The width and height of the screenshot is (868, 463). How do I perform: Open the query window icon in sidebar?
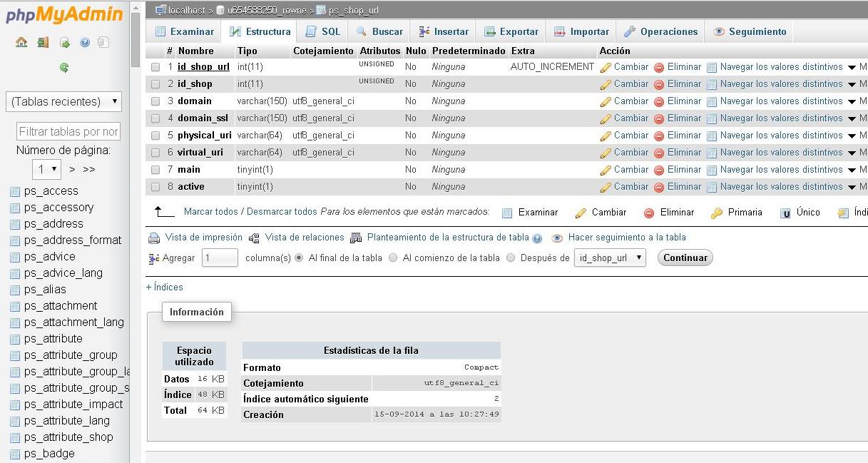tap(64, 43)
